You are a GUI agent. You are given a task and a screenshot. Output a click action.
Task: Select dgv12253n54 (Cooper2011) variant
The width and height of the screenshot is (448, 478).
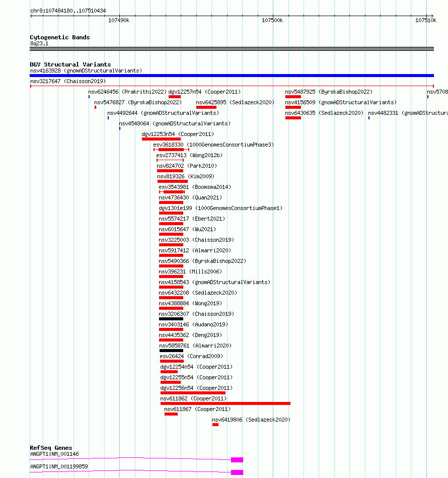178,134
